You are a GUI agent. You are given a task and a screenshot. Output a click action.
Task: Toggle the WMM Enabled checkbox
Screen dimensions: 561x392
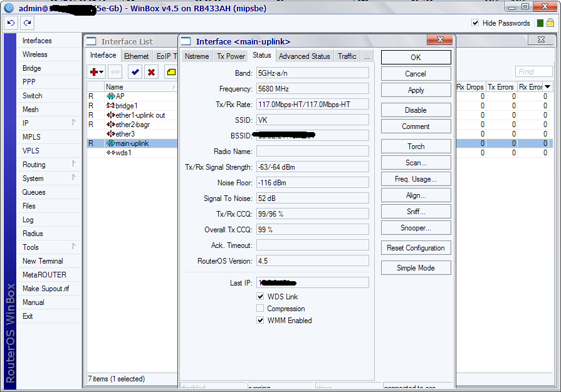click(x=261, y=321)
